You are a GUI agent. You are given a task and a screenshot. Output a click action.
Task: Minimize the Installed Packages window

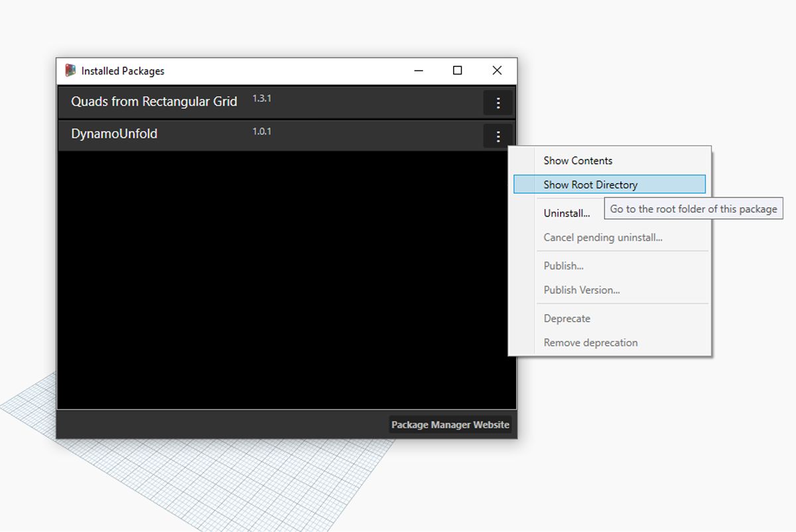419,71
